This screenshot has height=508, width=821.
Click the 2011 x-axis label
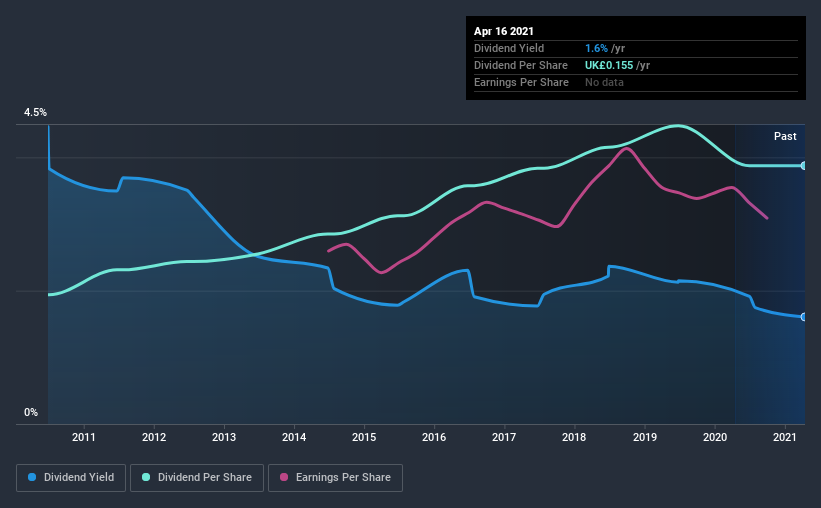pyautogui.click(x=84, y=437)
